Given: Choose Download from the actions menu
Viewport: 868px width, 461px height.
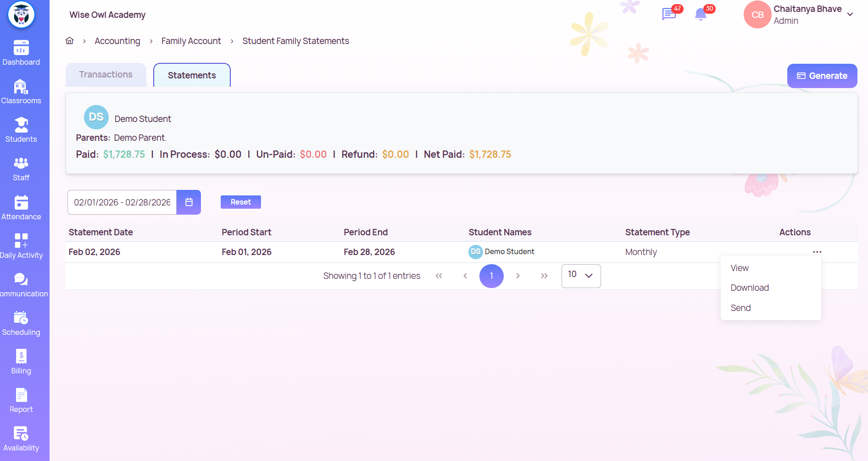Looking at the screenshot, I should [x=750, y=288].
